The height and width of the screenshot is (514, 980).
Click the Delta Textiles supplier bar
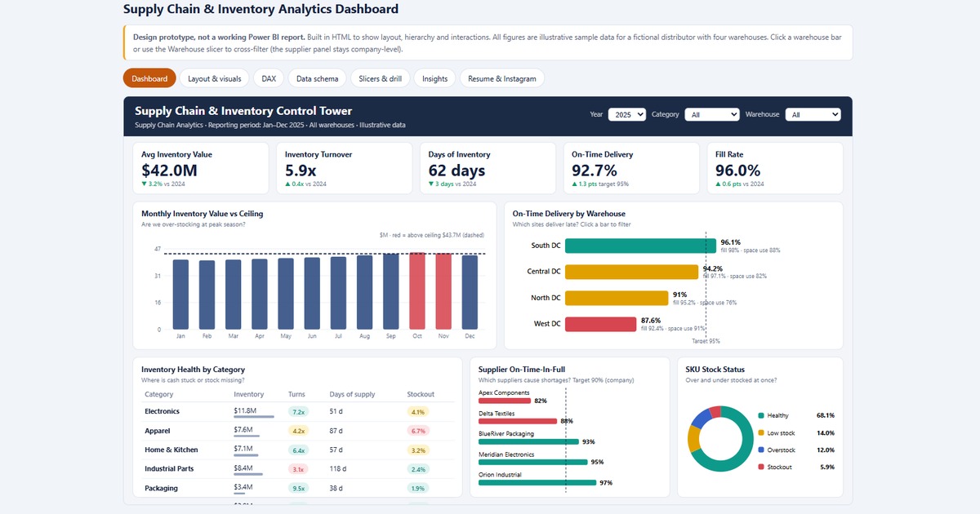[519, 421]
